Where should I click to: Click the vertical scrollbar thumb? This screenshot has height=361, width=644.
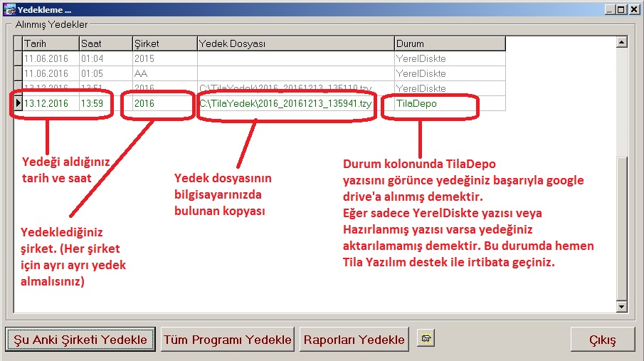tap(622, 228)
